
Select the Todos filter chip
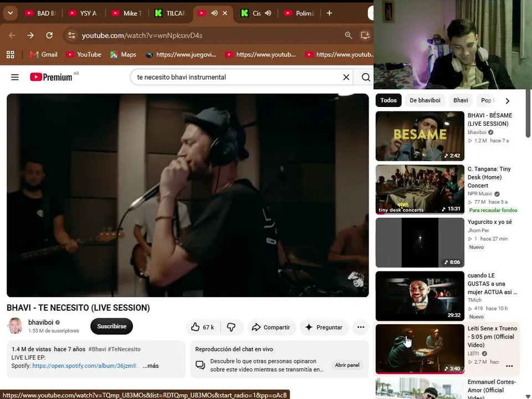388,100
